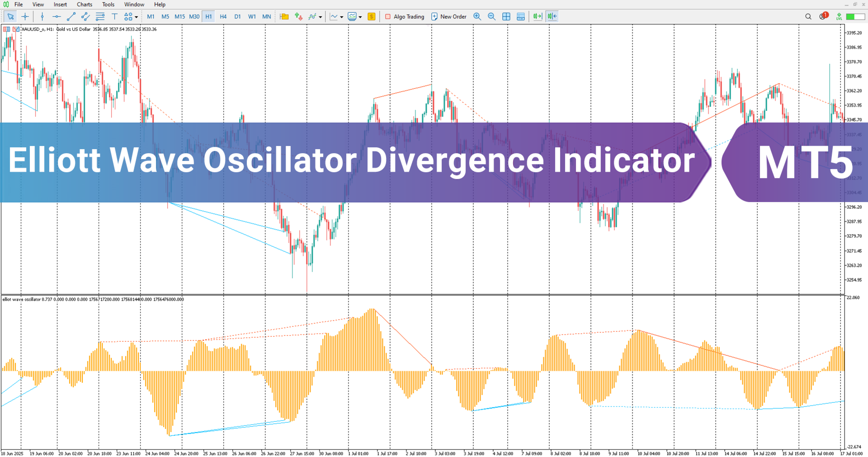Image resolution: width=868 pixels, height=457 pixels.
Task: Click the 18 Jun 2025 date label
Action: tap(12, 453)
